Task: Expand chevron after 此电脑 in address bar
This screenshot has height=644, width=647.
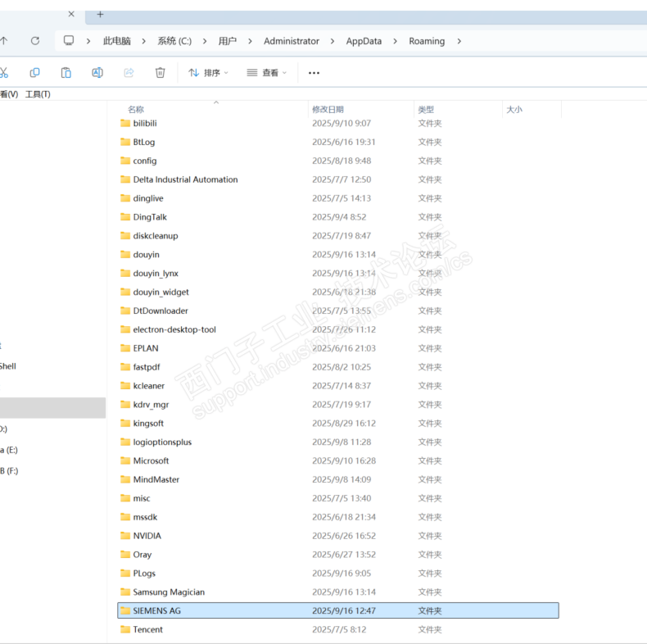Action: (143, 41)
